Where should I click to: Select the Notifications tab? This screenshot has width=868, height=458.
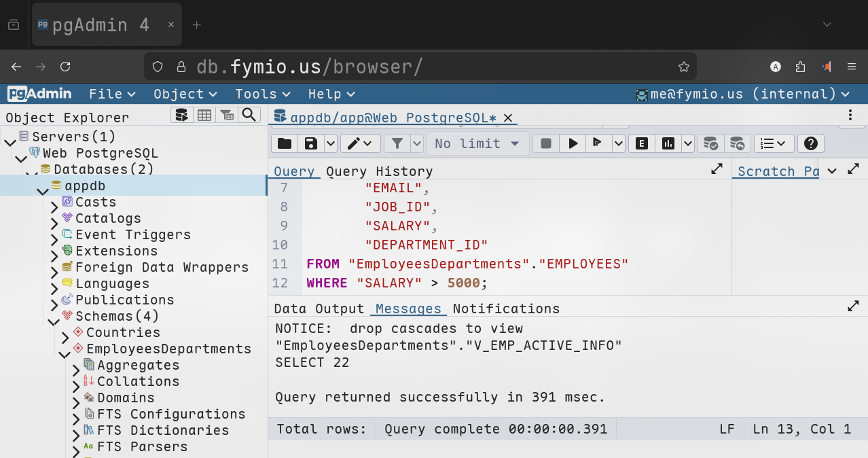point(506,309)
